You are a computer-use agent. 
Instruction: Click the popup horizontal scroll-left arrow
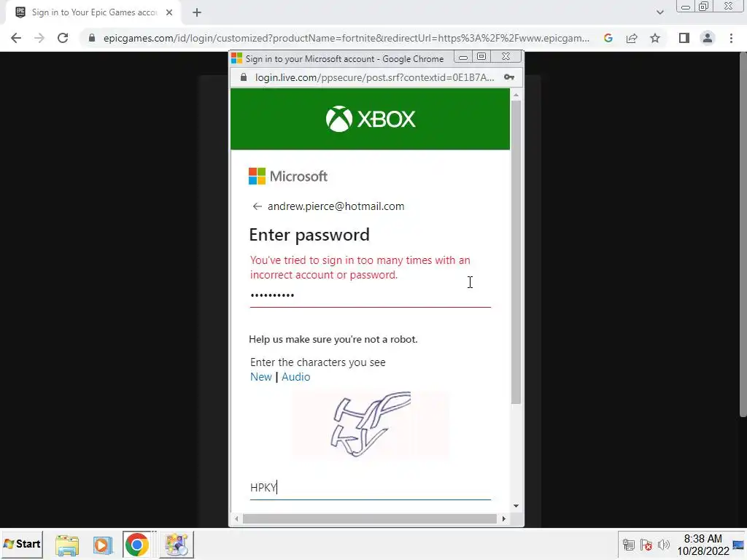(237, 518)
